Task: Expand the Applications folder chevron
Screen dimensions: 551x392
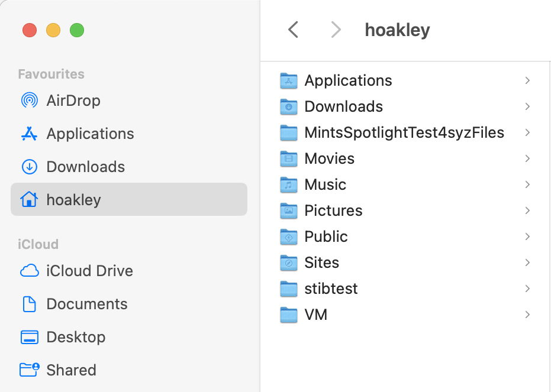Action: 527,80
